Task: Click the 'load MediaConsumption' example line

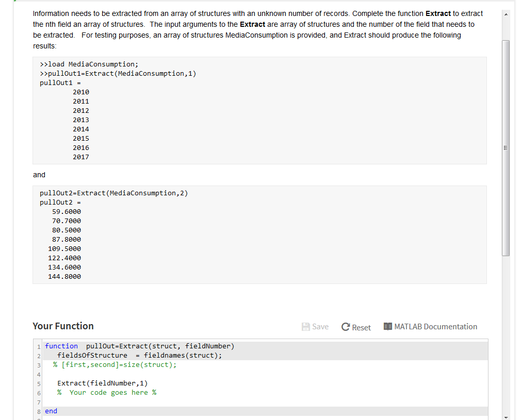Action: [x=89, y=64]
